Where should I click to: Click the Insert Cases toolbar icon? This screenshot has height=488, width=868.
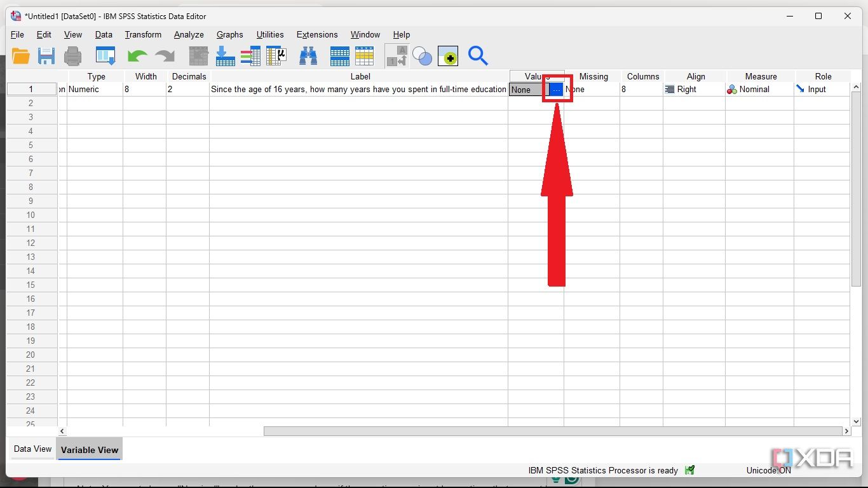[340, 57]
